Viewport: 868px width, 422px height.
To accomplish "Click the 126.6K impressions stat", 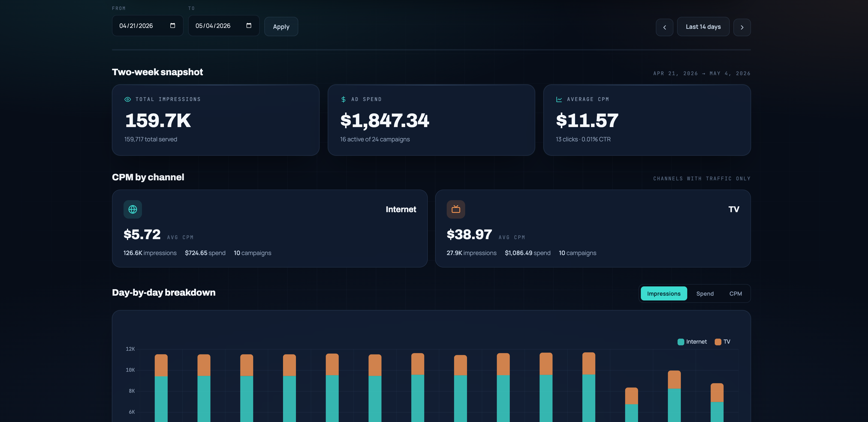I will pos(150,253).
